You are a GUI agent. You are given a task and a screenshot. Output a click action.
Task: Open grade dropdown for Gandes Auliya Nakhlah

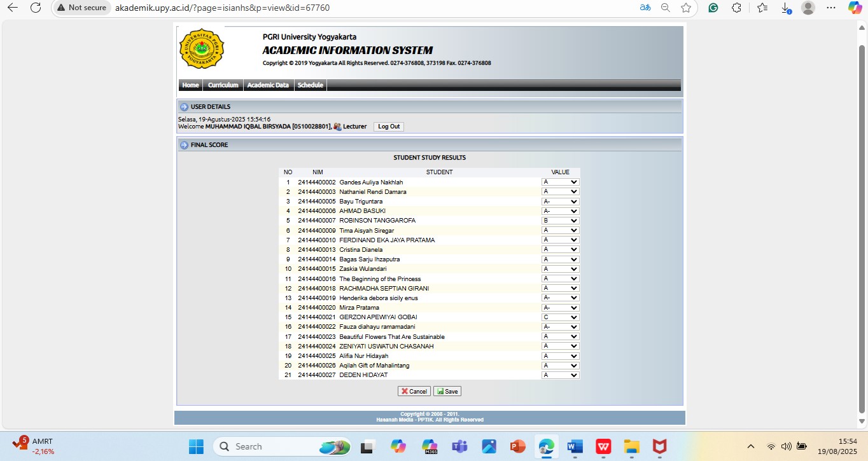click(x=560, y=182)
